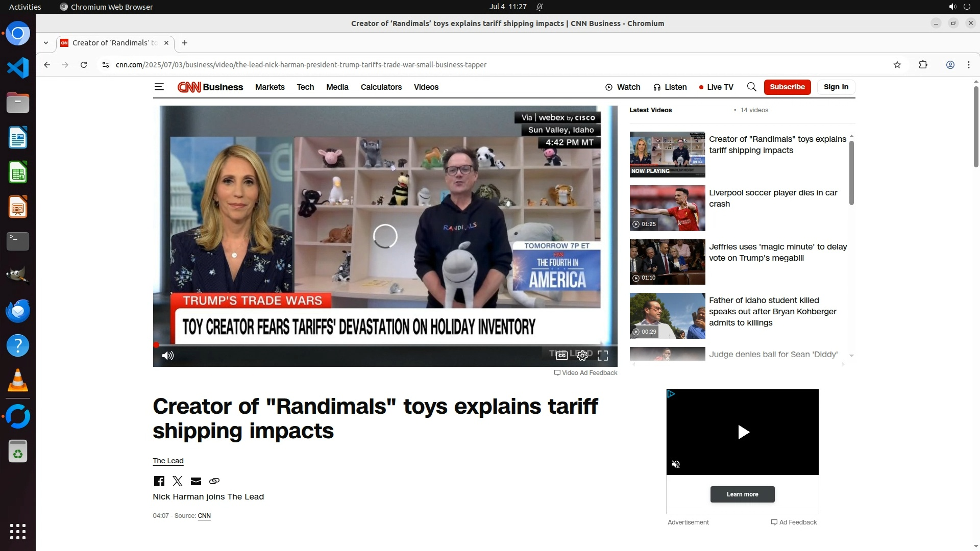The image size is (980, 551).
Task: Click the red Subscribe button
Action: (787, 87)
